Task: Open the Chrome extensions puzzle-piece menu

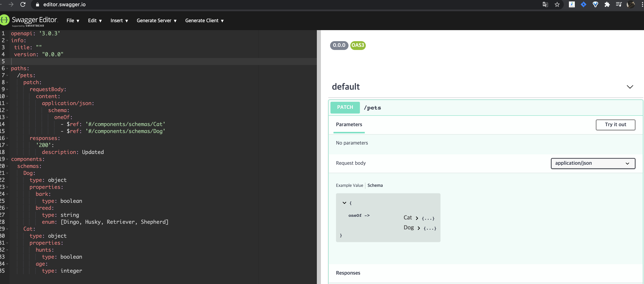Action: tap(607, 4)
